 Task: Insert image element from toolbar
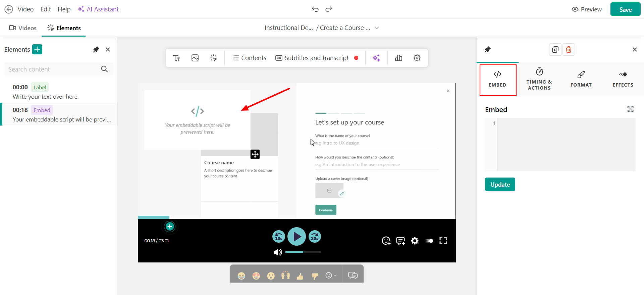(195, 58)
